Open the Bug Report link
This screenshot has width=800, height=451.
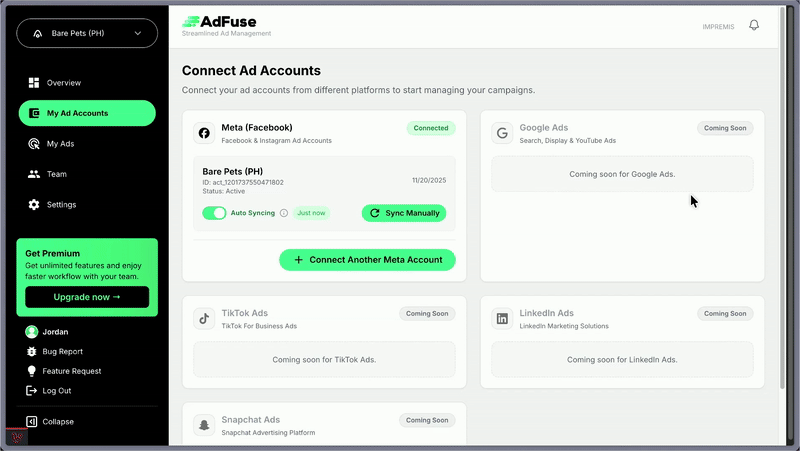tap(62, 352)
